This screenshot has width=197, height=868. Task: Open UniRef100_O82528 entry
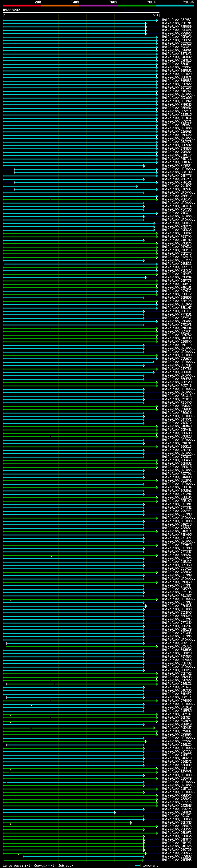(x=177, y=43)
